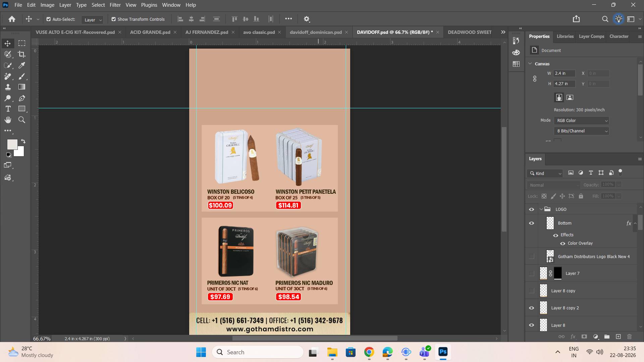Select the Gradient tool

22,87
